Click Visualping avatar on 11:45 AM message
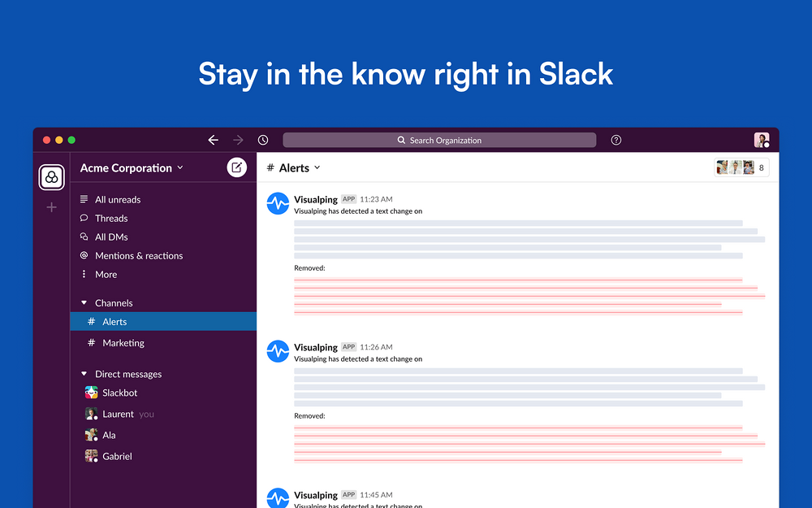This screenshot has height=508, width=812. (278, 498)
